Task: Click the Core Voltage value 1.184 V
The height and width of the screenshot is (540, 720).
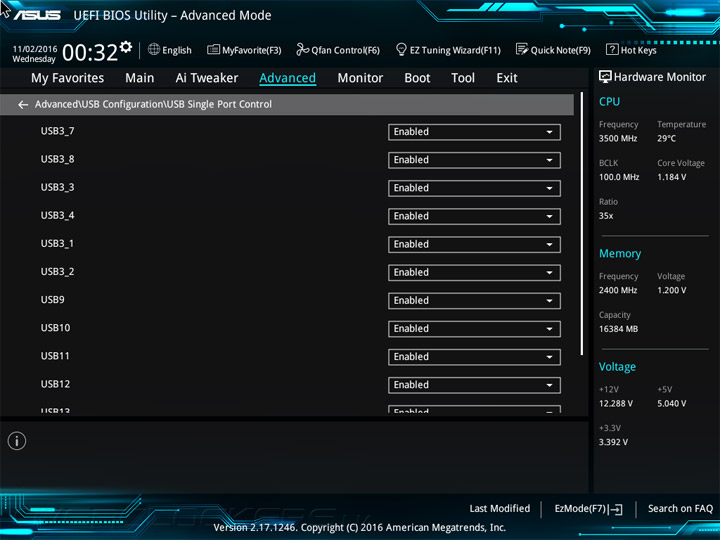Action: [x=671, y=177]
